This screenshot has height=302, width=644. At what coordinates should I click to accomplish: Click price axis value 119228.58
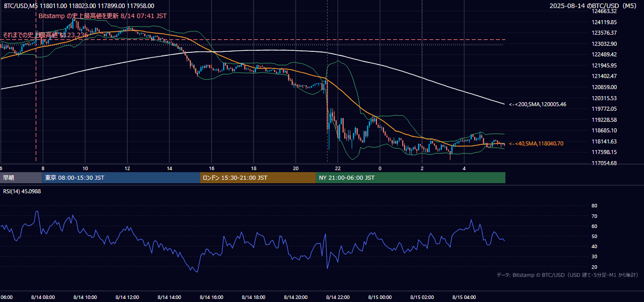tap(605, 120)
